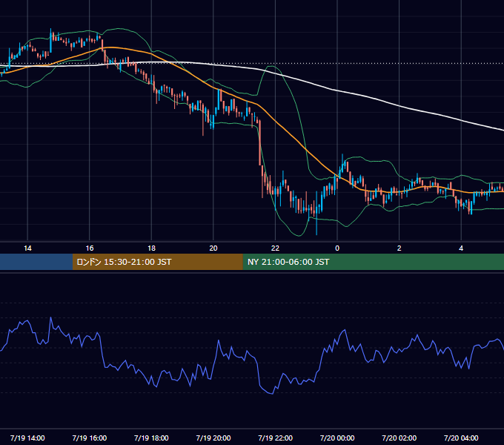The width and height of the screenshot is (504, 445).
Task: Click the 20 hour label on price chart
Action: pos(213,248)
